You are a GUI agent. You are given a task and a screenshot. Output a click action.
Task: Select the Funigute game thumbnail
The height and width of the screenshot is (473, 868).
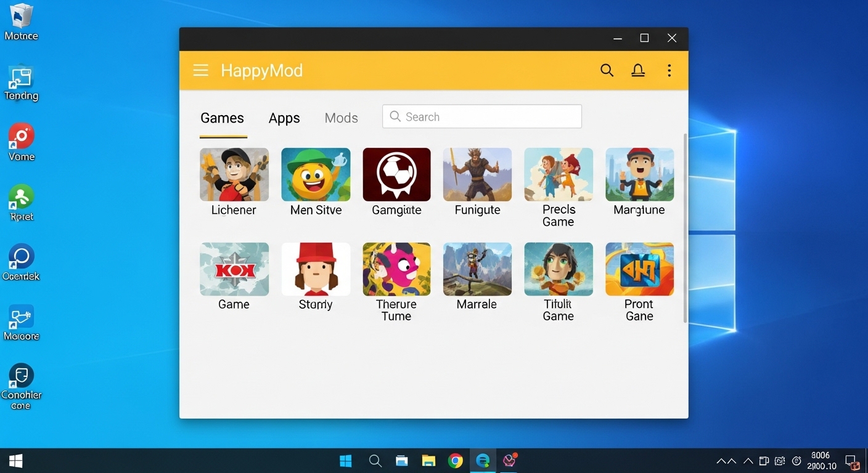coord(477,174)
